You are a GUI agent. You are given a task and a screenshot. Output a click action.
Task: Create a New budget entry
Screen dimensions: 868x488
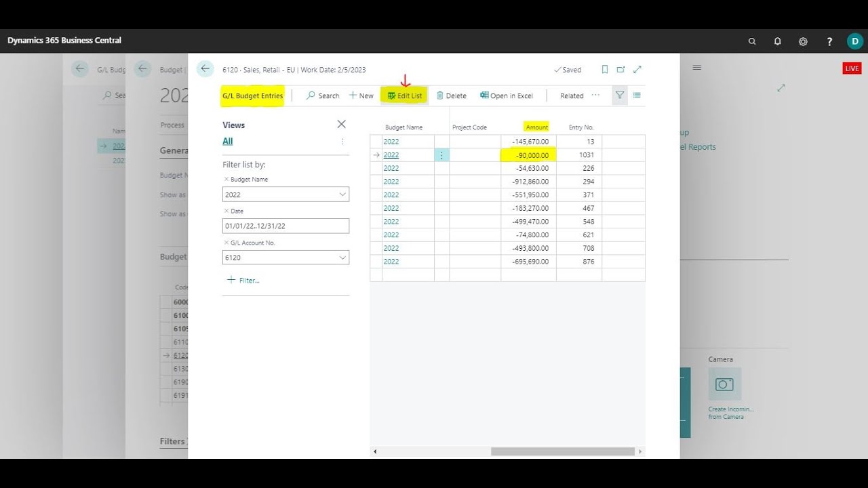click(x=361, y=96)
